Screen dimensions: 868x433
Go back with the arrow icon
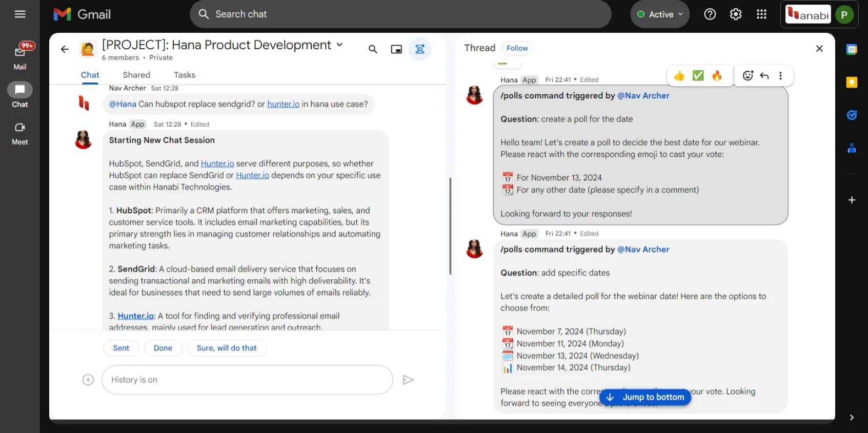coord(65,49)
